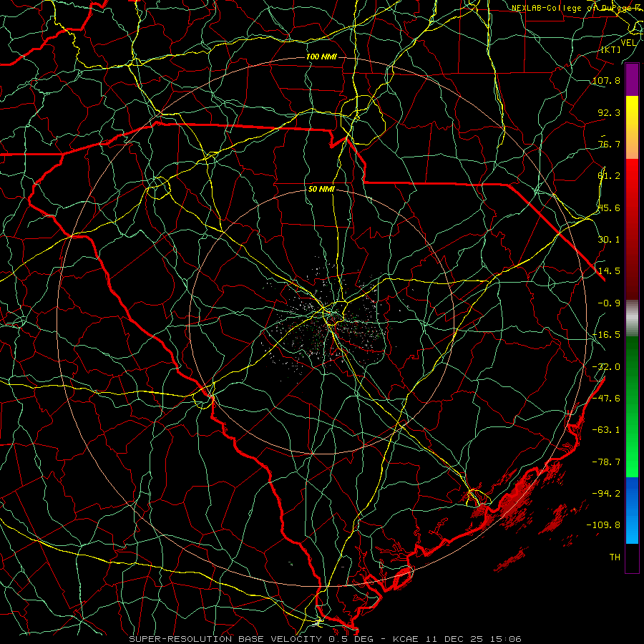
Task: Click the 30.1 value on velocity scale
Action: (x=609, y=240)
